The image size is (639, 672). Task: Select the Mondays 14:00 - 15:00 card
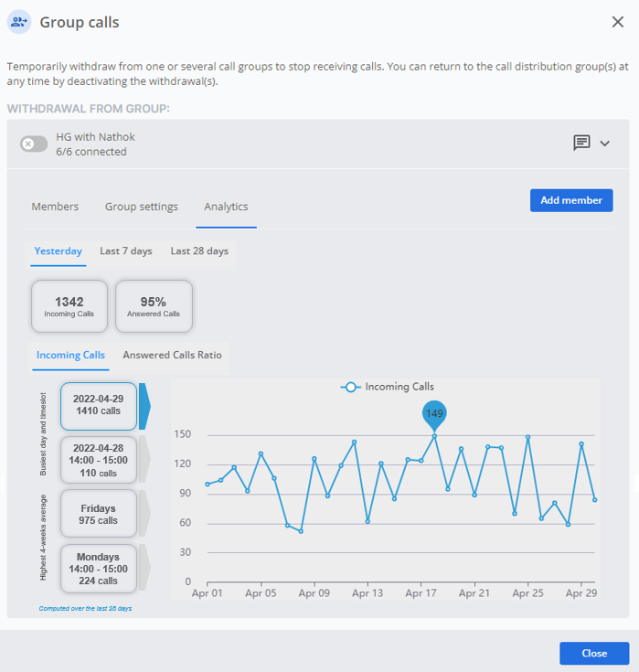99,569
